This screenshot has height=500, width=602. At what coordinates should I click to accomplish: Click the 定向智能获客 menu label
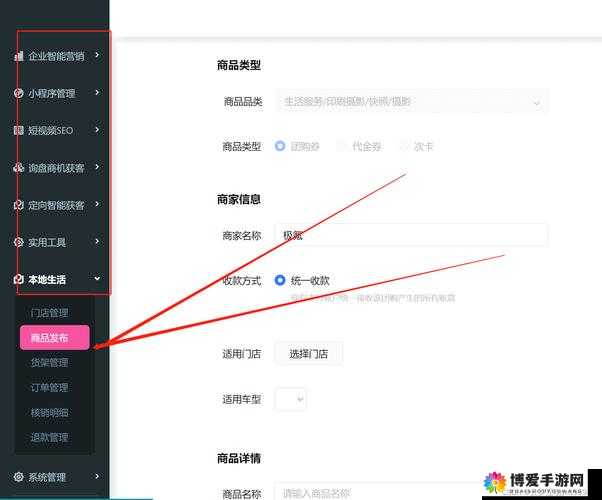tap(56, 205)
